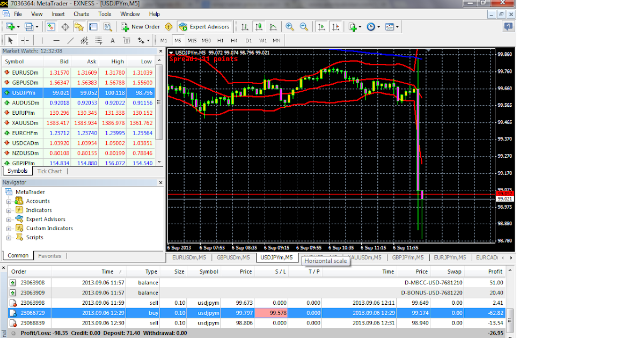Select the Text Label 'T' tool
Image resolution: width=644 pixels, height=338 pixels.
pyautogui.click(x=127, y=40)
